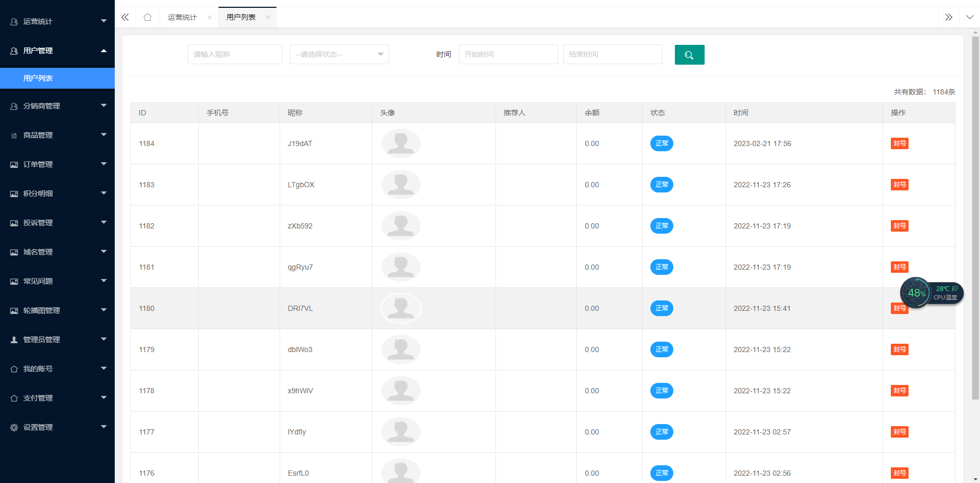This screenshot has width=980, height=483.
Task: Collapse 用户管理 menu arrow
Action: click(x=104, y=51)
